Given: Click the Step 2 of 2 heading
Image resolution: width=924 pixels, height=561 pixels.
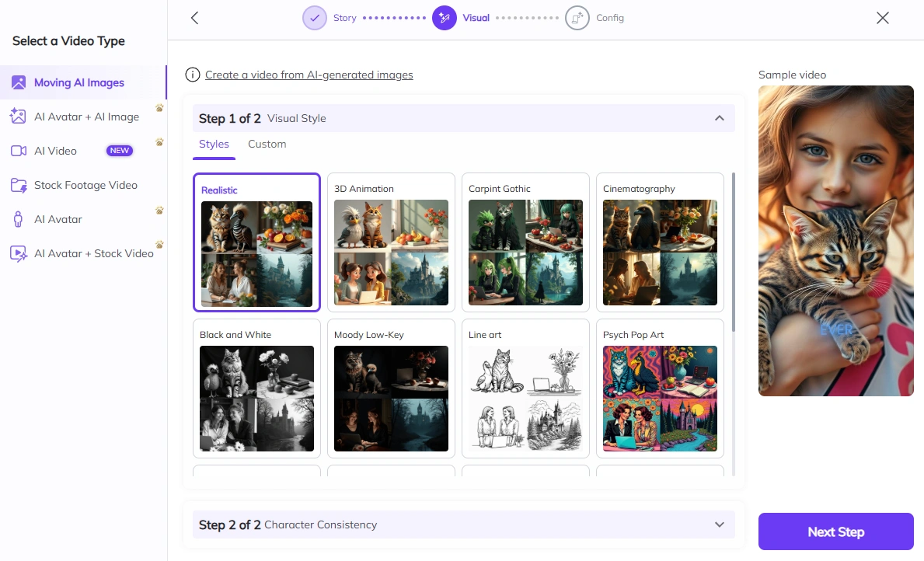Looking at the screenshot, I should pos(230,524).
